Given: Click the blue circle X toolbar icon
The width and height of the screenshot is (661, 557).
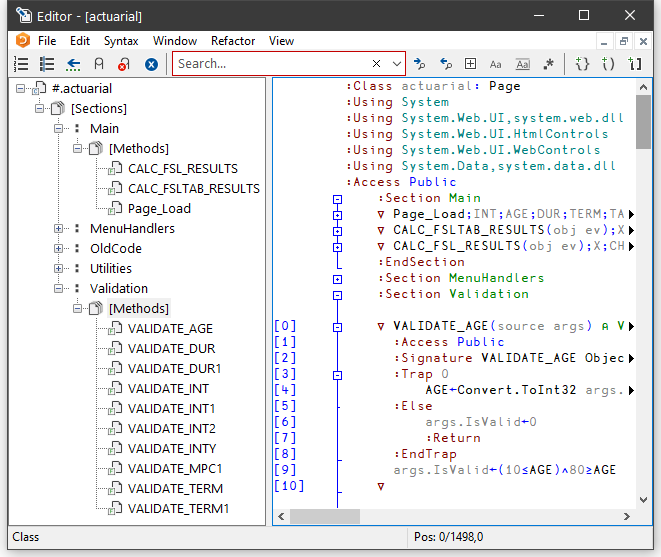Looking at the screenshot, I should [x=151, y=64].
